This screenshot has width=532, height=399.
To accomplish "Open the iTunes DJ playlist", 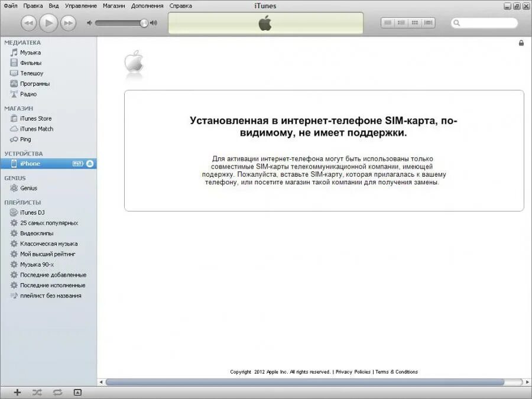I will coord(48,212).
